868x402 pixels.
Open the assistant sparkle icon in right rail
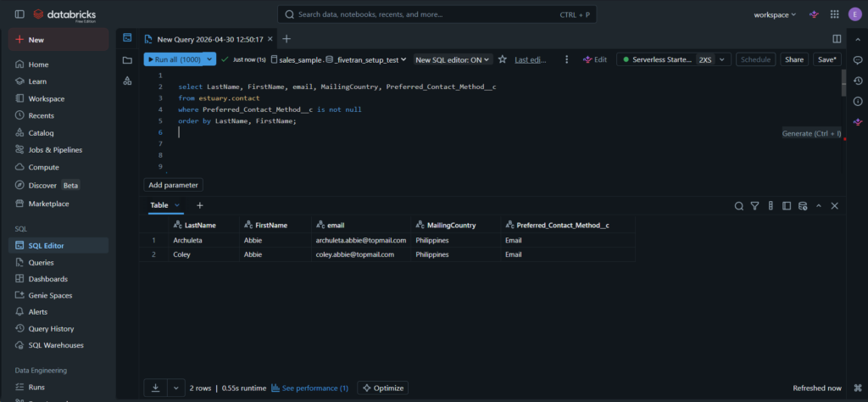tap(858, 122)
